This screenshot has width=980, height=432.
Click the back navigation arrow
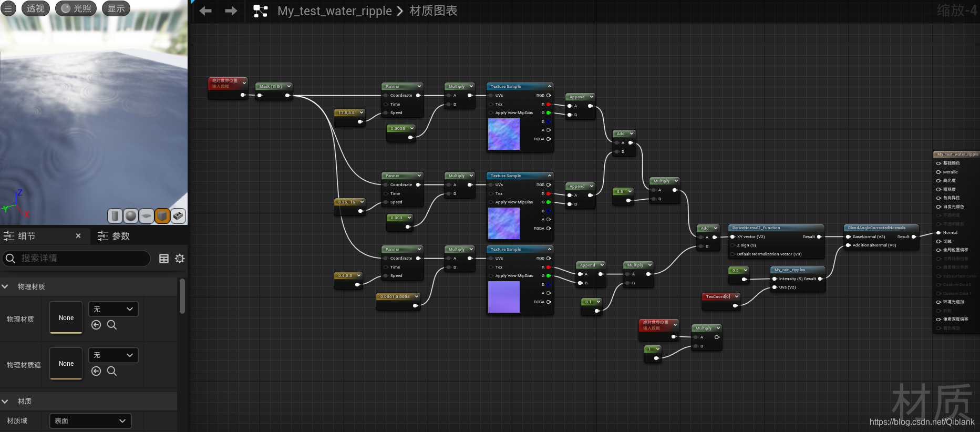[205, 11]
